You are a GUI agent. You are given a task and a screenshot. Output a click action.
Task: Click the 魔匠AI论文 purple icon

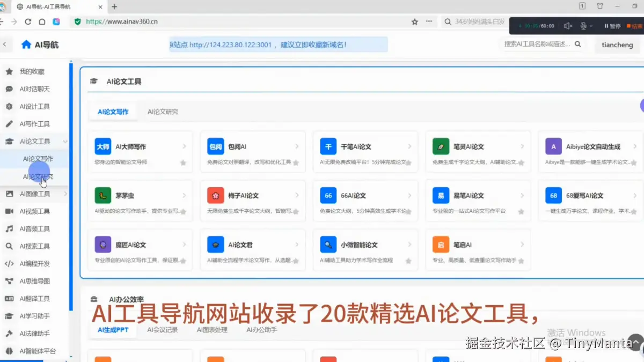click(103, 244)
